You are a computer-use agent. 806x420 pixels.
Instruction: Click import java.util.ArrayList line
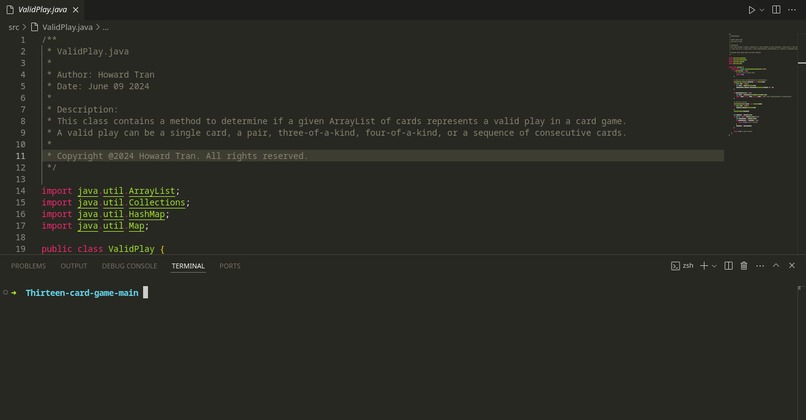pos(111,191)
